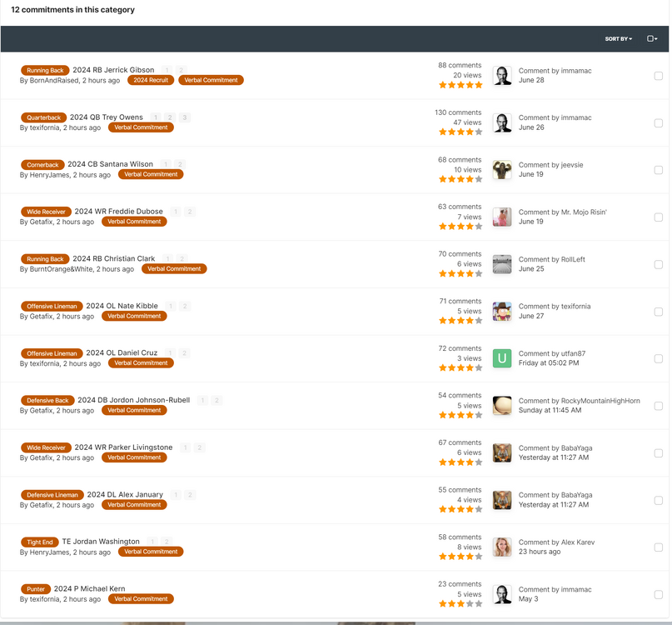The width and height of the screenshot is (672, 625).
Task: Open the thread TE Jordan Washington
Action: [x=102, y=541]
